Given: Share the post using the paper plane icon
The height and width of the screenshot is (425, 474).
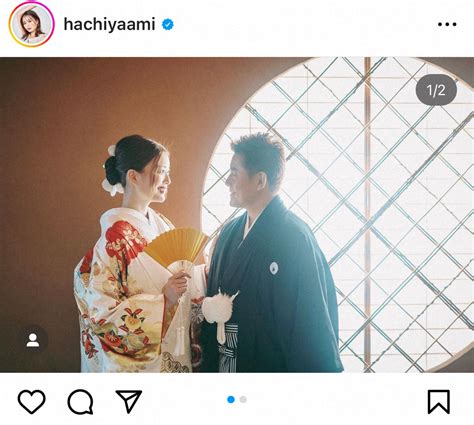Looking at the screenshot, I should 129,401.
